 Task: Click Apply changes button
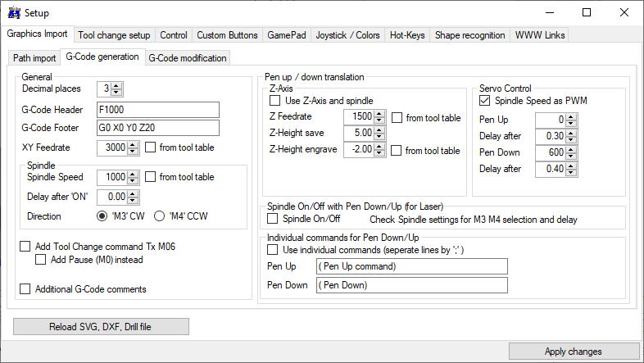click(573, 352)
